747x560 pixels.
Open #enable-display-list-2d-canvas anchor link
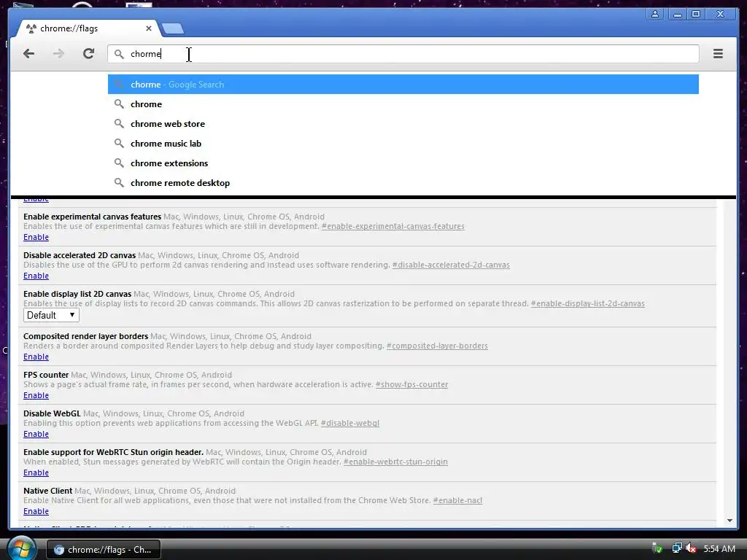(588, 303)
